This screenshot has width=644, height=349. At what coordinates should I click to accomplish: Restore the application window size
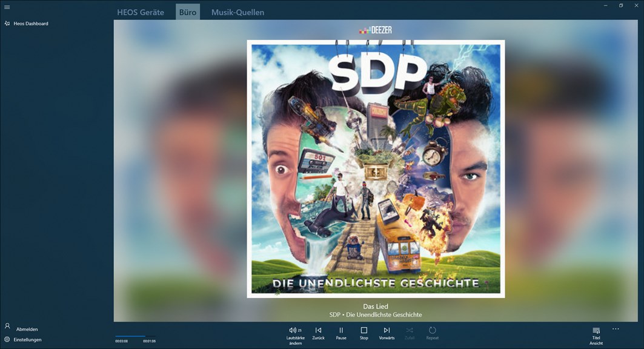pyautogui.click(x=621, y=5)
